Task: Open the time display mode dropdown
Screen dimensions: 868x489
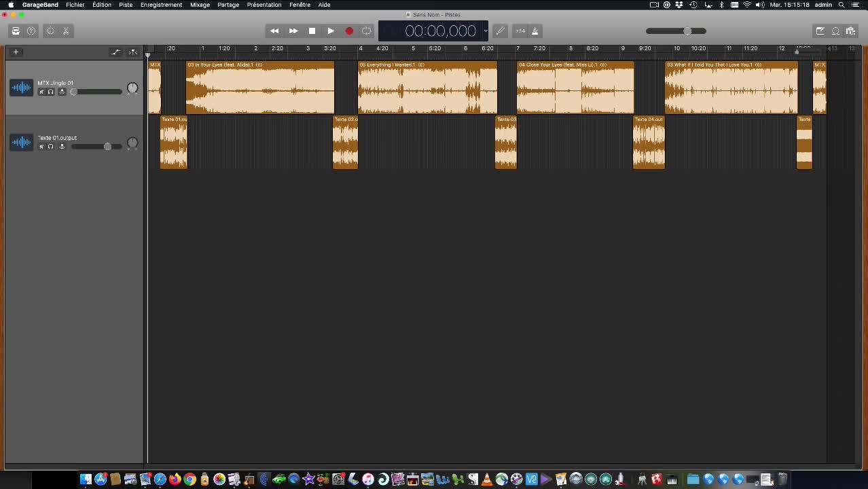Action: pos(485,31)
